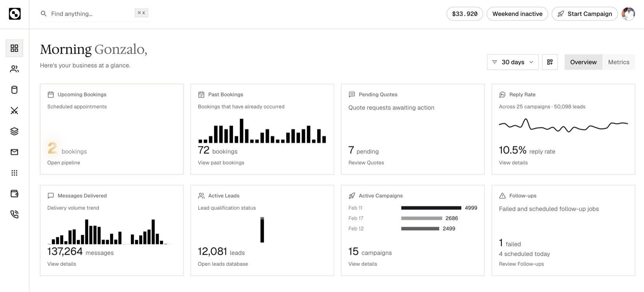This screenshot has height=292, width=644.
Task: Click the Feb 12 campaign bar
Action: 420,229
